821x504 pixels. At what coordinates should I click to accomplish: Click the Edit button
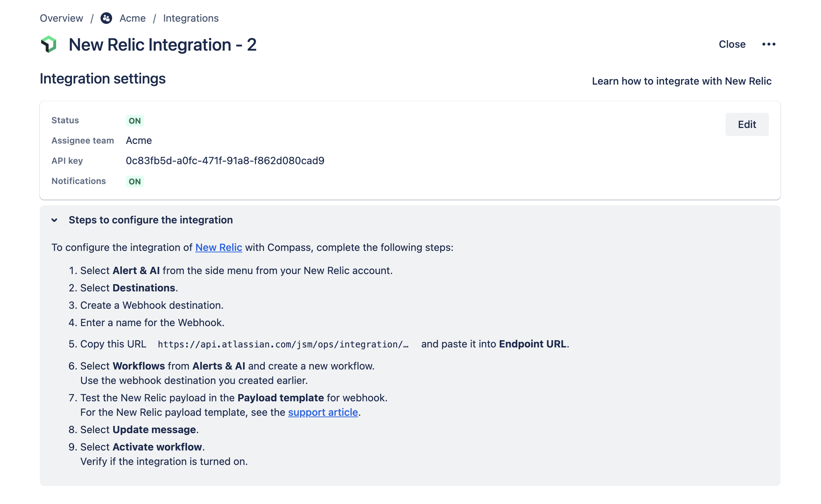click(x=747, y=124)
